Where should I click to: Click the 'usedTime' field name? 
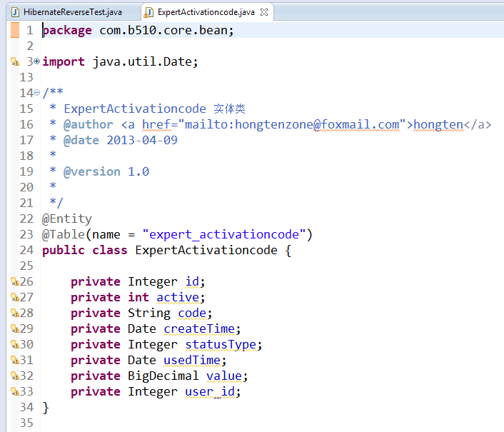coord(192,361)
